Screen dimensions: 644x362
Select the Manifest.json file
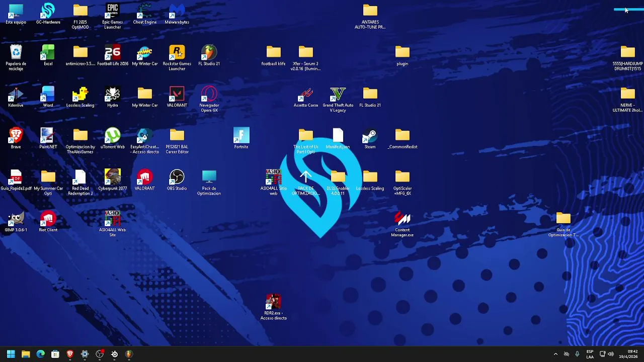pos(338,138)
